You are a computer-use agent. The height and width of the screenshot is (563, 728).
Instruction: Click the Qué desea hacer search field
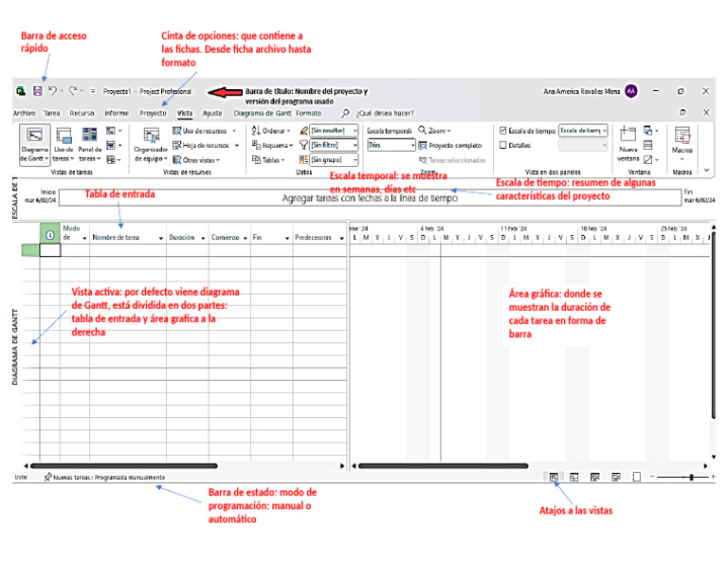(385, 113)
